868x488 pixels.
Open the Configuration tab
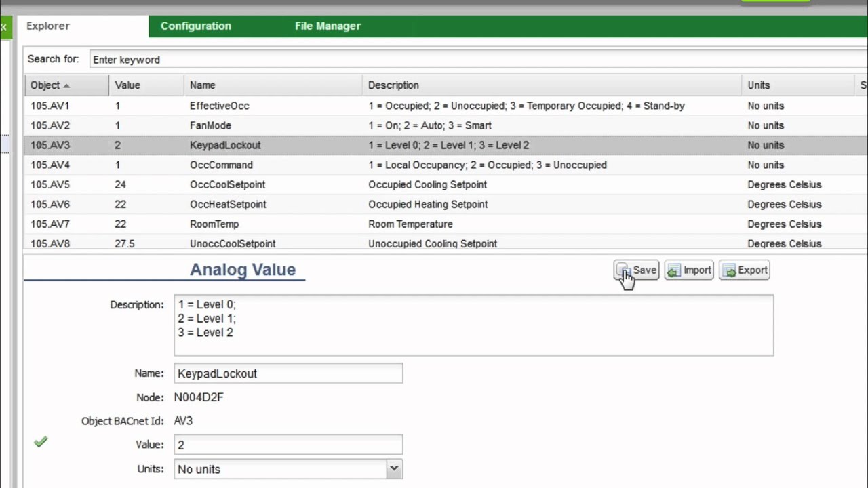[196, 26]
